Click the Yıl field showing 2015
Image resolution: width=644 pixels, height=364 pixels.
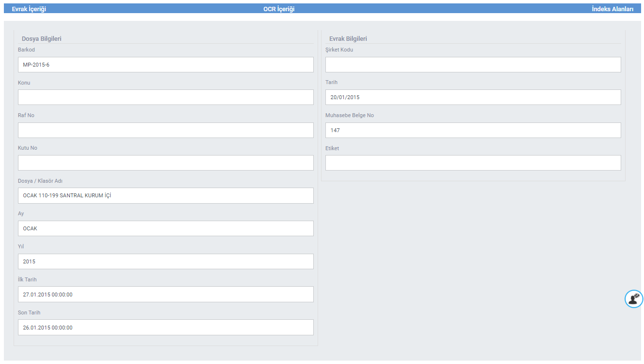pyautogui.click(x=166, y=261)
